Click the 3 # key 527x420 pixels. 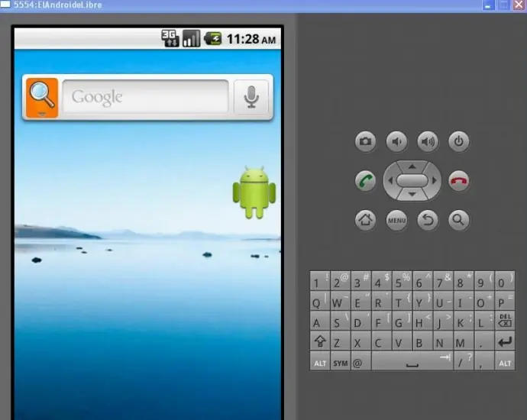(361, 281)
